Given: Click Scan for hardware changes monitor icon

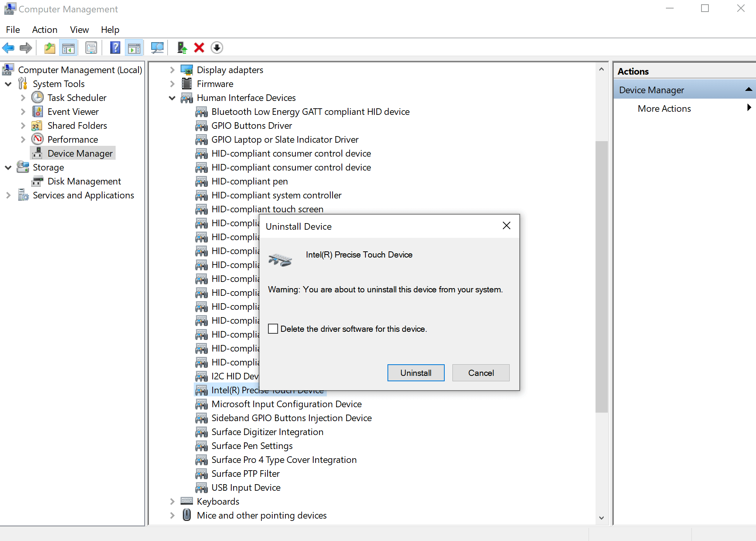Looking at the screenshot, I should coord(157,48).
